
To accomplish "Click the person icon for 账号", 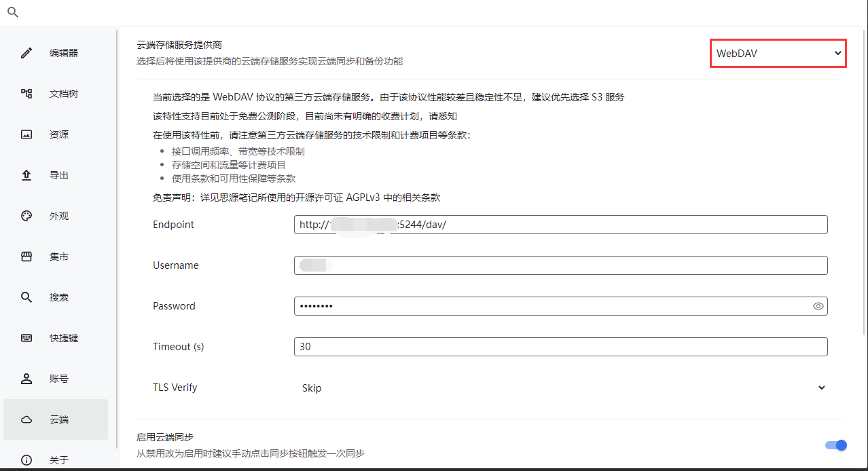I will (26, 379).
